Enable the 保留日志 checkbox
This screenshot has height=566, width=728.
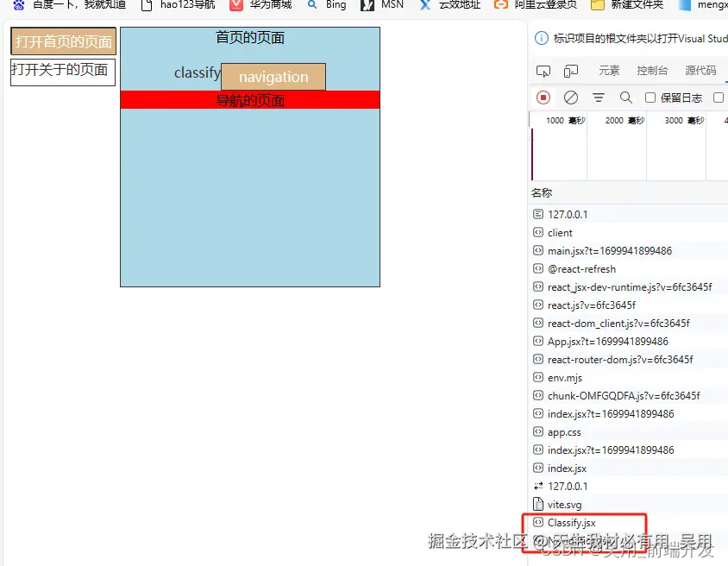[x=650, y=97]
